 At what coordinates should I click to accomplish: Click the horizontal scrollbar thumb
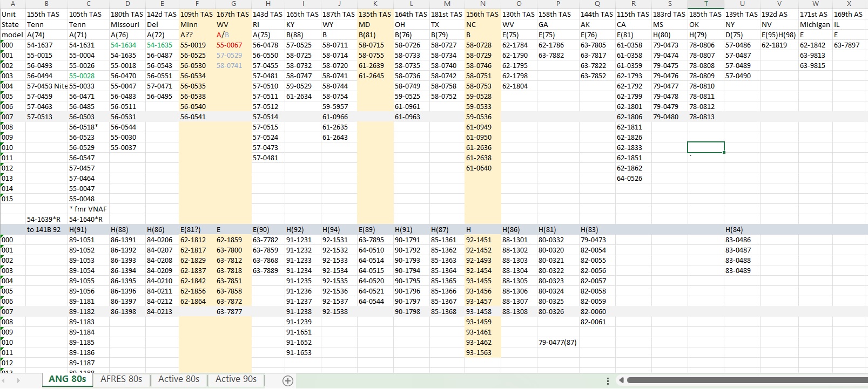[x=748, y=380]
